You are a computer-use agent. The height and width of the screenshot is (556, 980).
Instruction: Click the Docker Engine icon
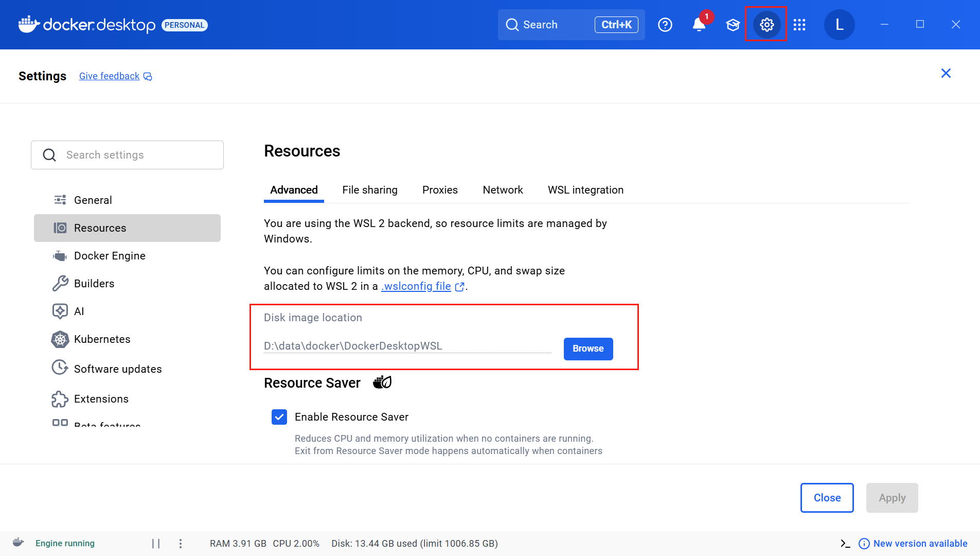coord(60,256)
